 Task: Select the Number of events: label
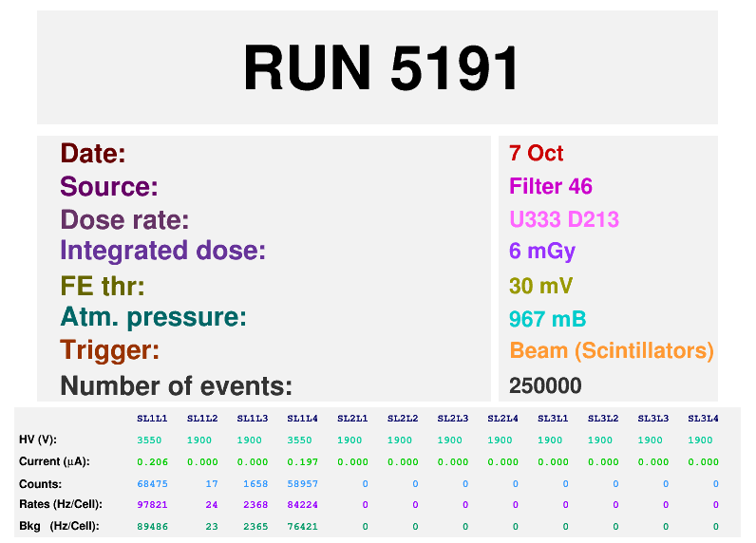point(176,386)
